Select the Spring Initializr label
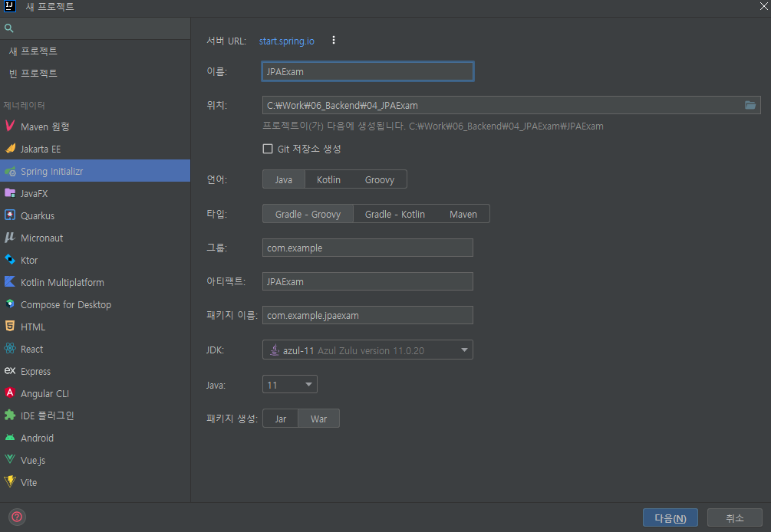Viewport: 771px width, 532px height. pyautogui.click(x=51, y=172)
